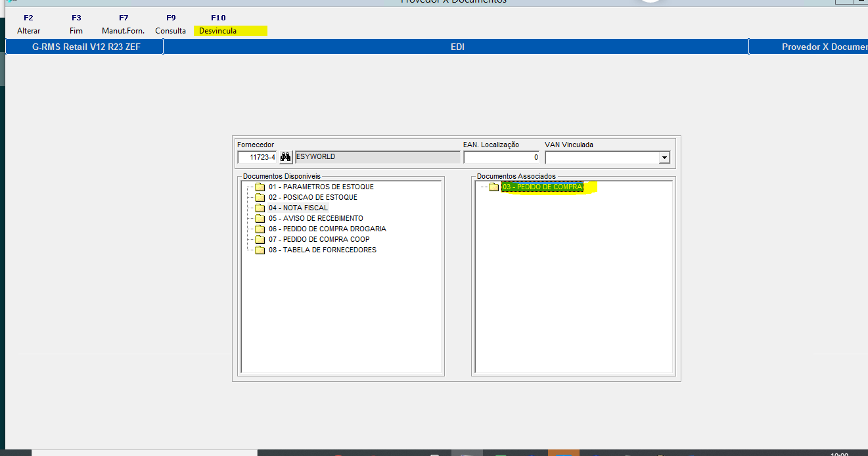Click the F3 Fim function button
Screen dimensions: 868x456
[x=76, y=24]
